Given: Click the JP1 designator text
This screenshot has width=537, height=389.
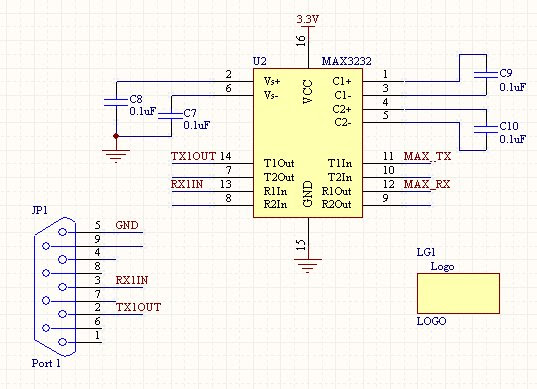Looking at the screenshot, I should (x=40, y=210).
